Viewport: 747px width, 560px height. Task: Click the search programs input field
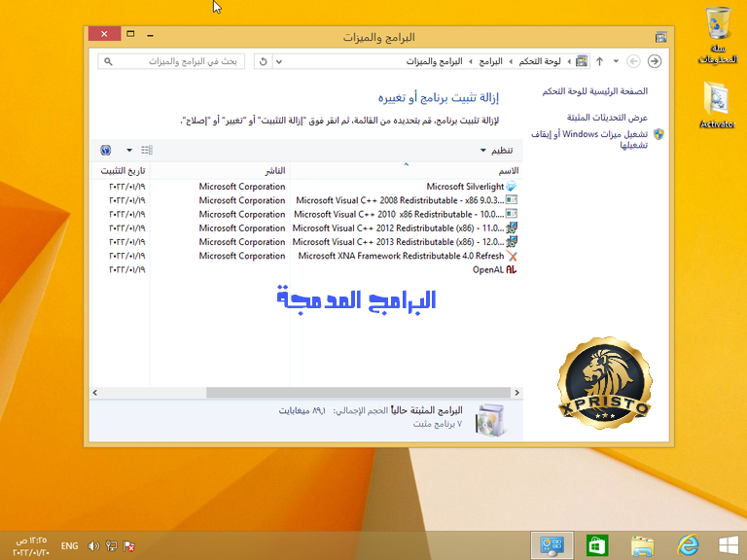[x=171, y=61]
